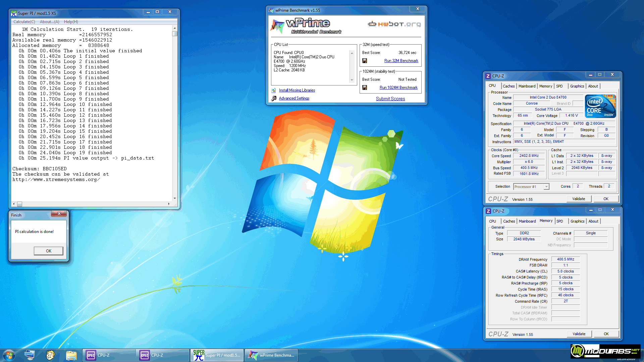Click the Code Name value Conroe
Viewport: 644px width, 362px height.
pyautogui.click(x=532, y=104)
